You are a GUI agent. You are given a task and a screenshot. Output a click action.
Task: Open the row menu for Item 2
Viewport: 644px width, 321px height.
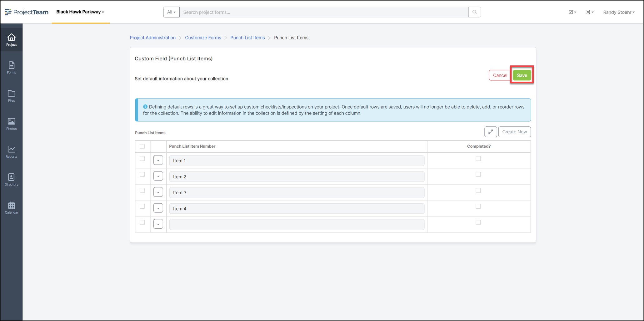click(x=158, y=176)
